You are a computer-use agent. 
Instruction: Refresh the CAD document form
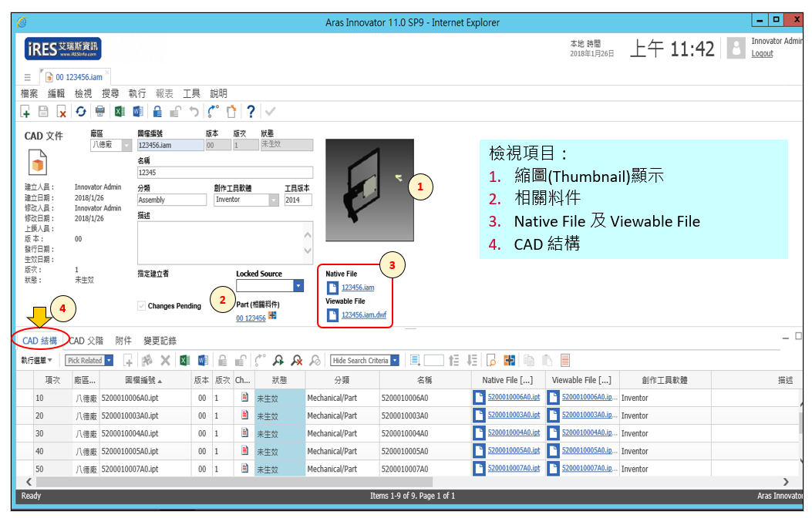pos(81,111)
